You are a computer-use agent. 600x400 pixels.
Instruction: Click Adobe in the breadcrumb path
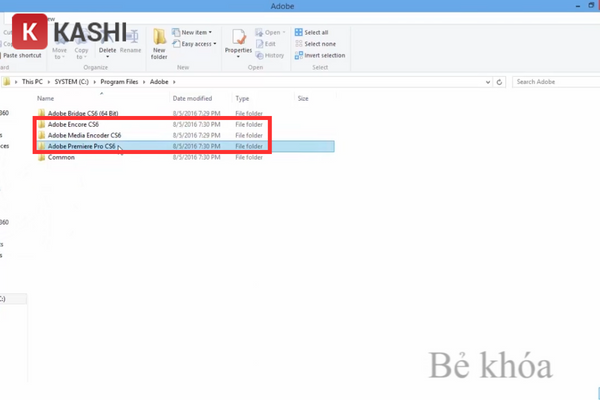tap(159, 82)
